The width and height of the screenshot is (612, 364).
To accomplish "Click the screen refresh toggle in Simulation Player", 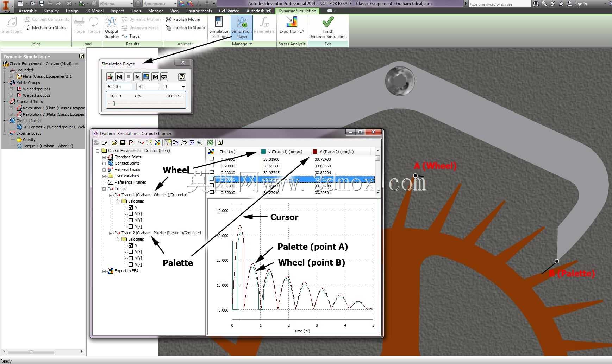I will point(146,77).
